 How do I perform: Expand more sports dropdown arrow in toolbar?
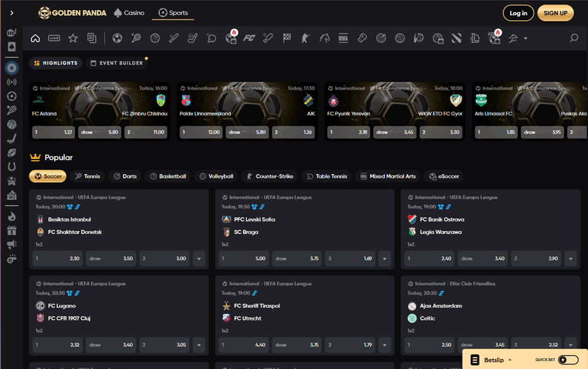pos(526,38)
